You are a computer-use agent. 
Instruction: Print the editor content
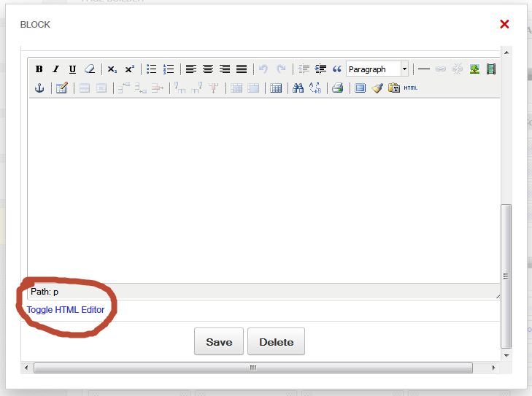pos(338,88)
